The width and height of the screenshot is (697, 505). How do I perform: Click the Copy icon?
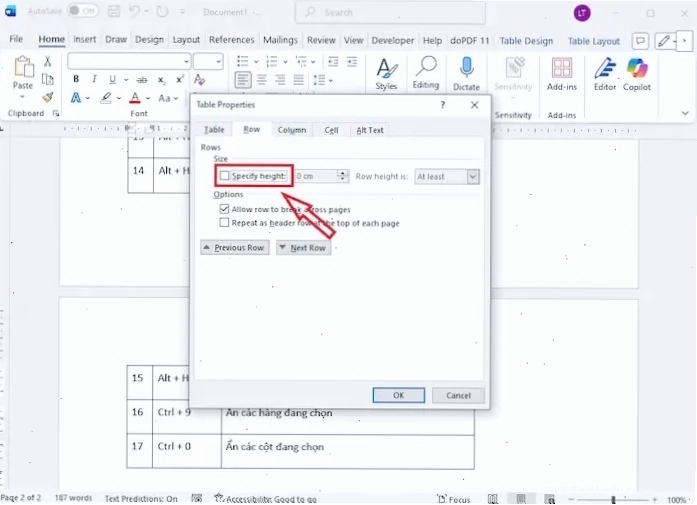coord(48,80)
